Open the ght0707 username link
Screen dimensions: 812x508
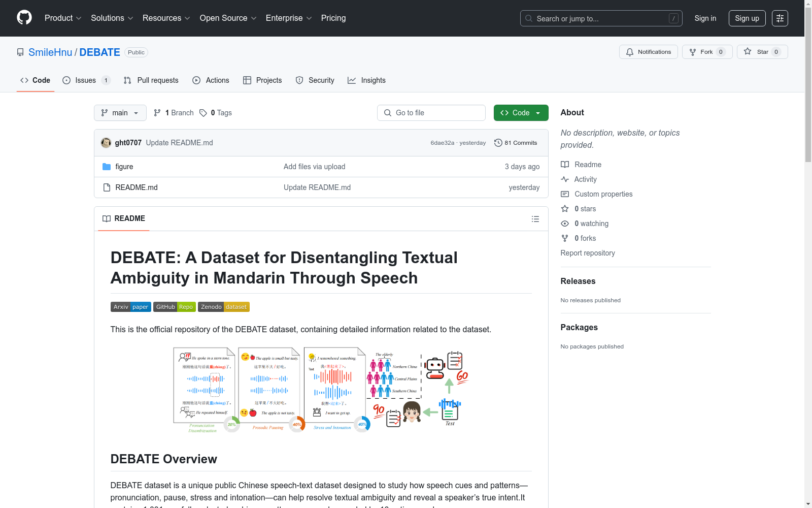point(128,143)
